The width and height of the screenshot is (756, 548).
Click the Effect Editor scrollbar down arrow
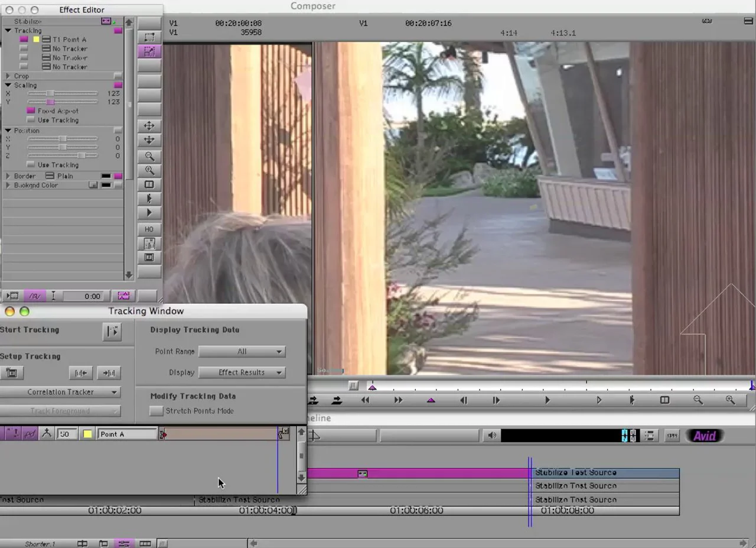click(129, 275)
